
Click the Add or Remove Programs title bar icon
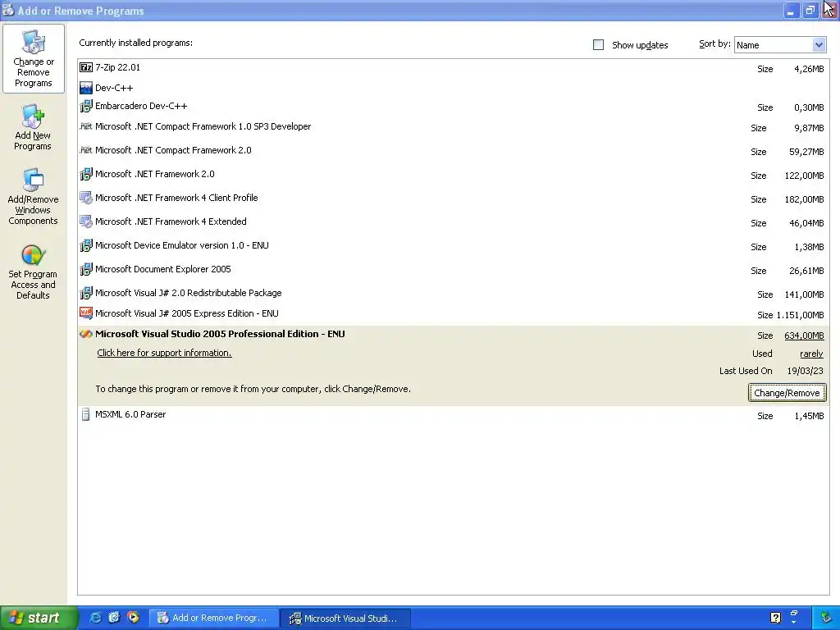coord(8,10)
